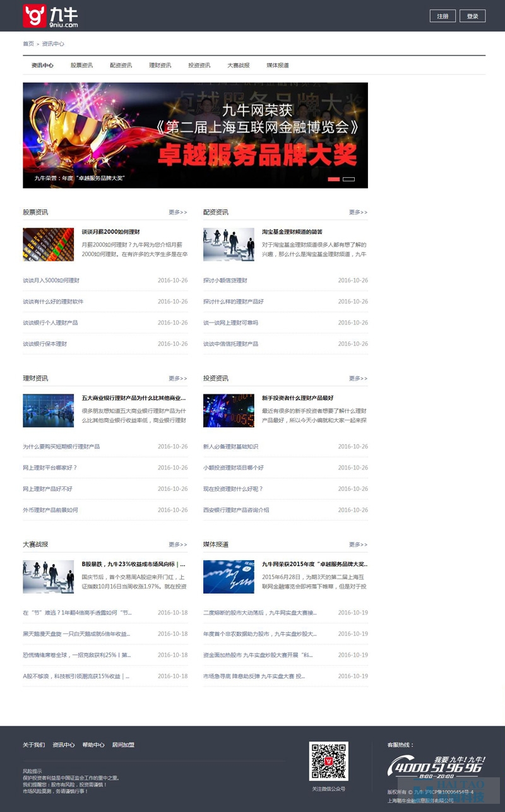The width and height of the screenshot is (505, 812).
Task: Click the 注册 button
Action: (443, 16)
